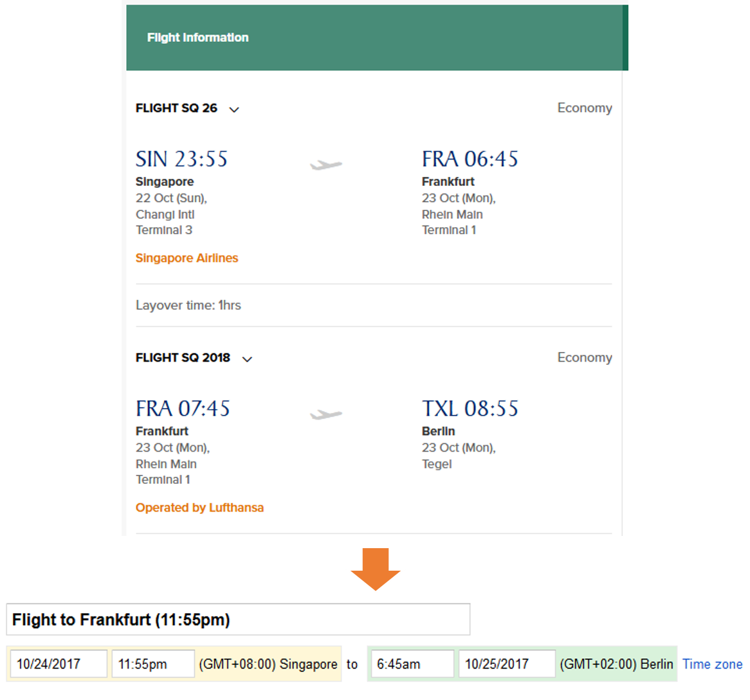Click the airplane icon for flight SQ 26
This screenshot has width=750, height=700.
click(325, 165)
